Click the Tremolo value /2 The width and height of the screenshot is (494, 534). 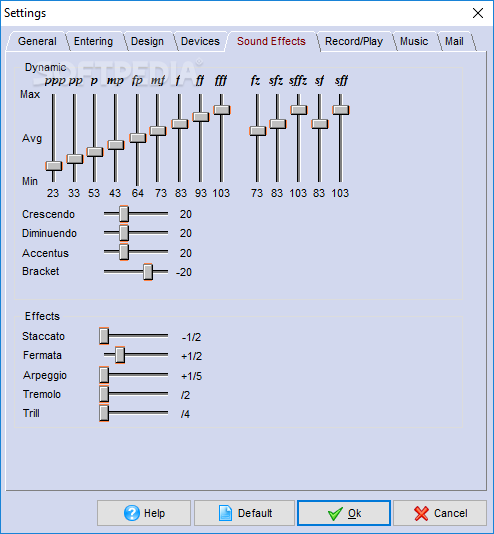(185, 395)
